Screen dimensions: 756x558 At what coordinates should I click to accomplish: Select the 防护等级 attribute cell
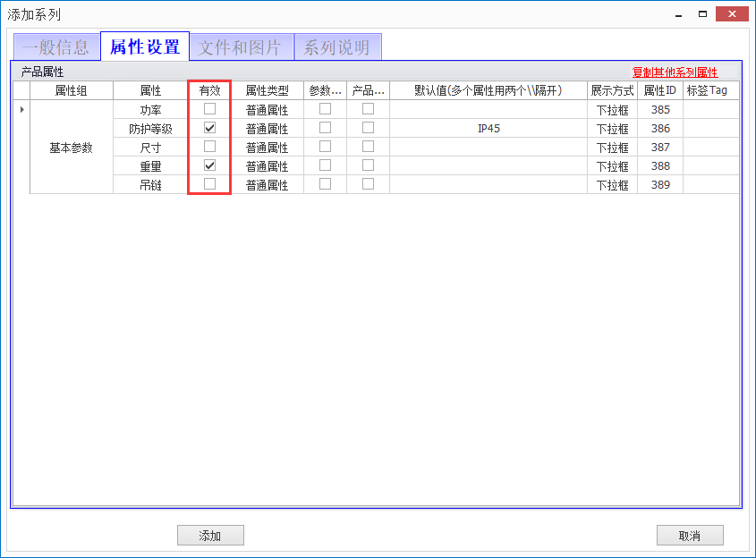[150, 128]
